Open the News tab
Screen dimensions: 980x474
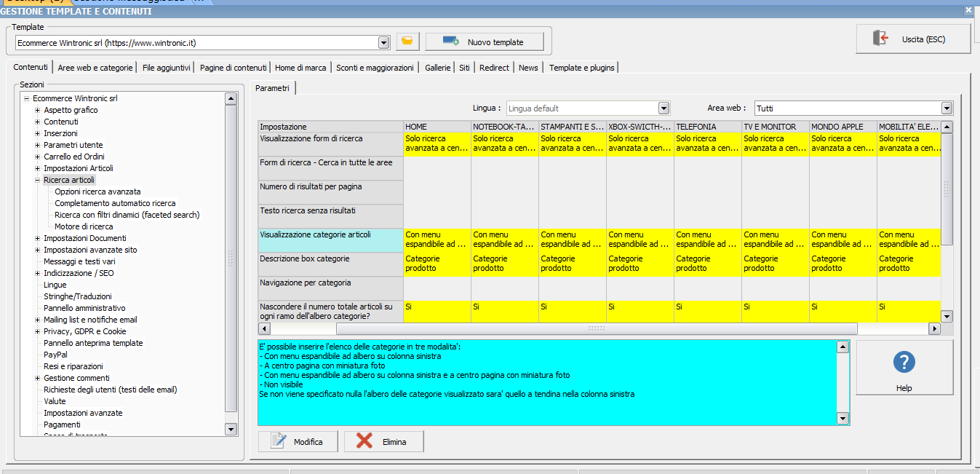pos(529,68)
